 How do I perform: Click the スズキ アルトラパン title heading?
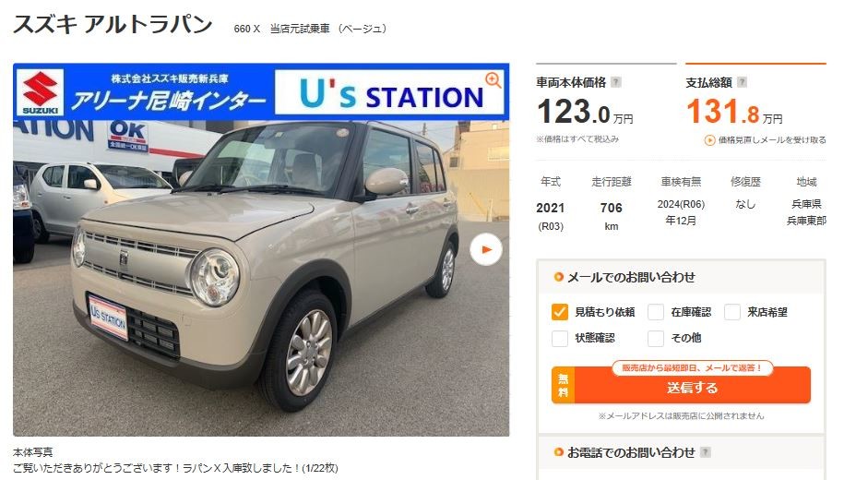pos(113,24)
